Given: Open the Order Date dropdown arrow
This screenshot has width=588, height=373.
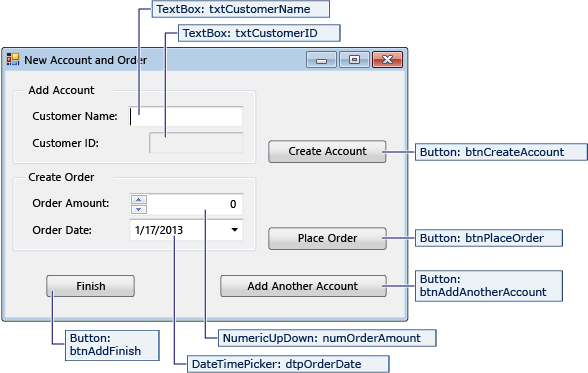Looking at the screenshot, I should [x=234, y=230].
